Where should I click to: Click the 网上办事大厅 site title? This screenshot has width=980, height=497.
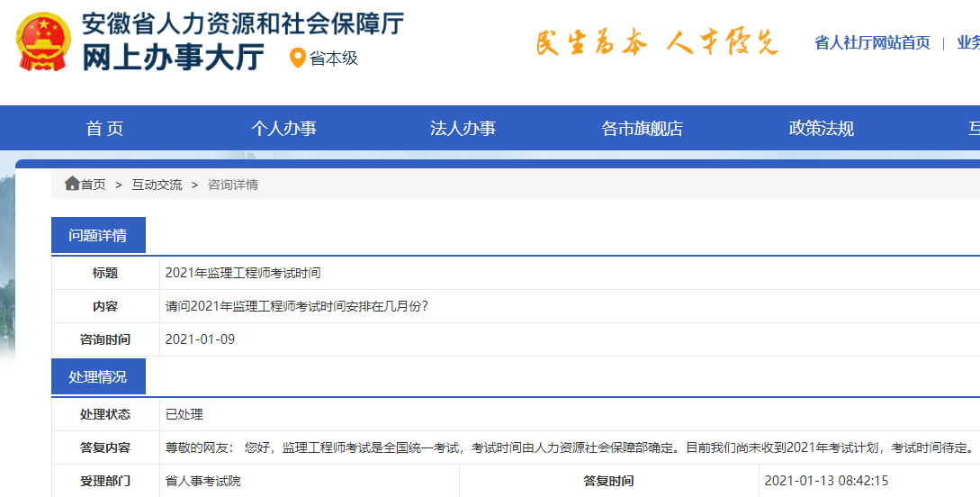click(173, 58)
